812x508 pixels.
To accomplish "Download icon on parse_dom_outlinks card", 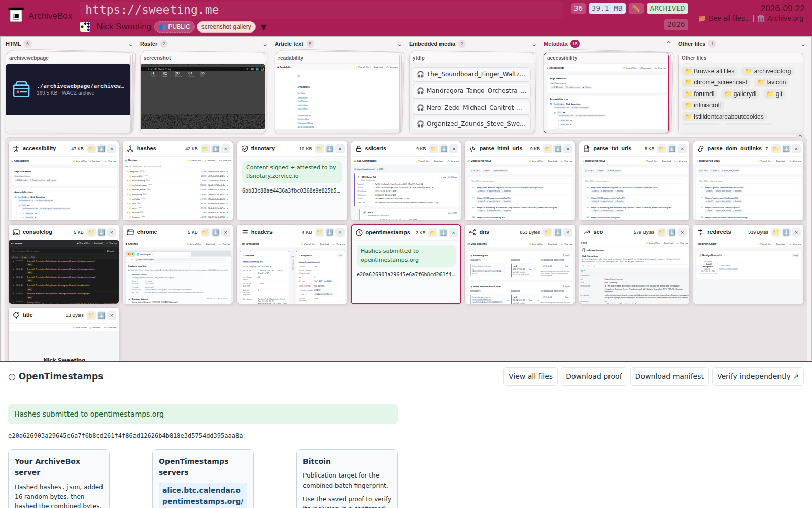I will [786, 149].
